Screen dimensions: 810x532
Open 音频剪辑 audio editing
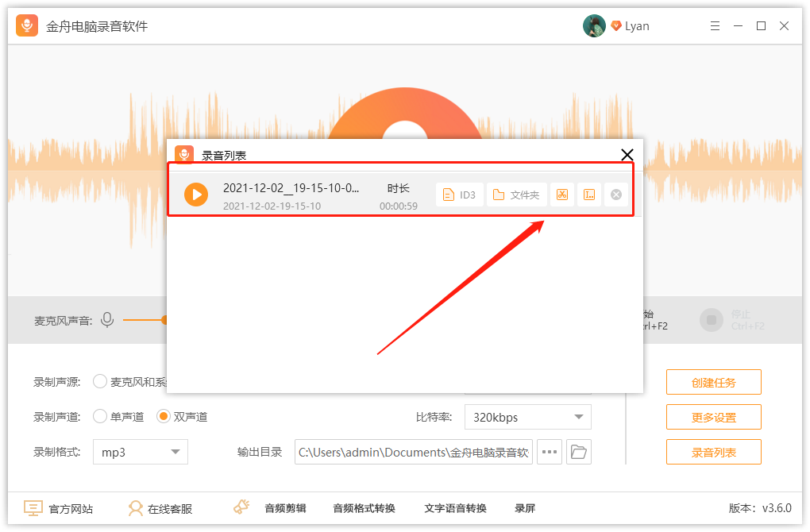284,508
